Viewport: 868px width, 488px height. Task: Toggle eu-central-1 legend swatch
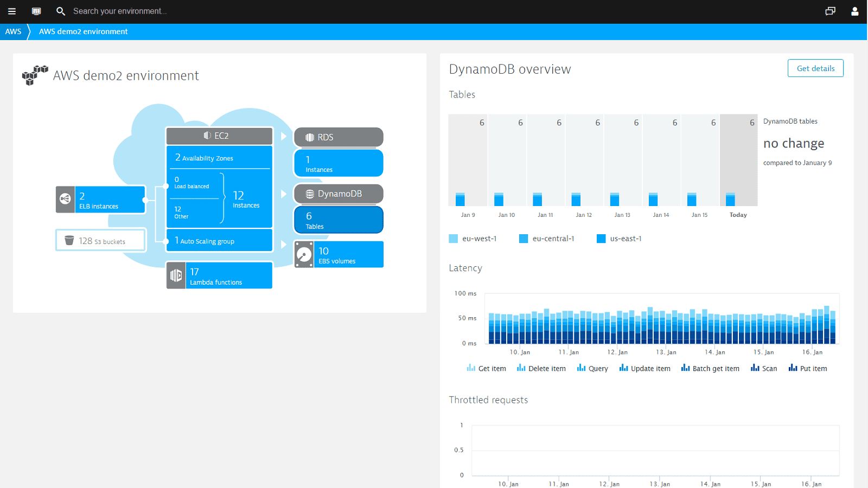point(524,239)
